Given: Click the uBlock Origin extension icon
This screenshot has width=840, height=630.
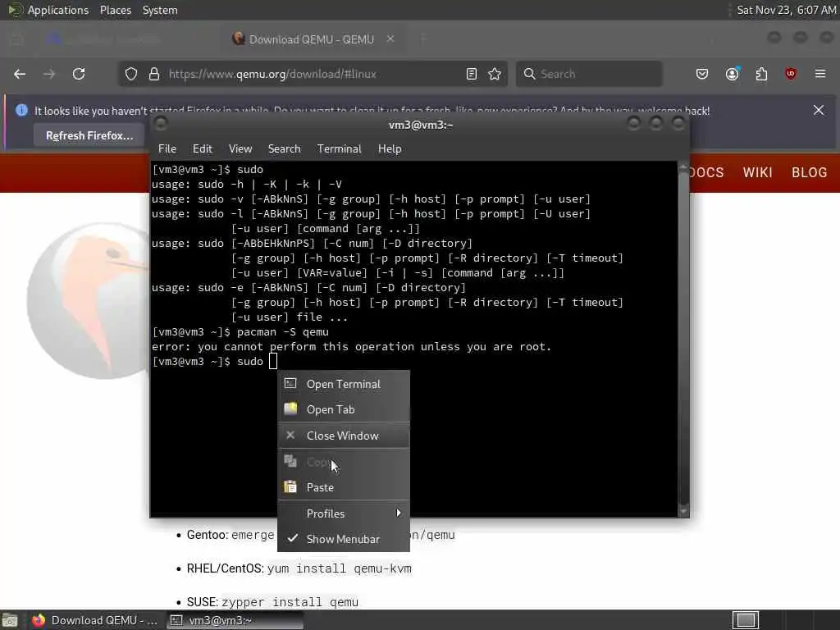Looking at the screenshot, I should [x=790, y=74].
